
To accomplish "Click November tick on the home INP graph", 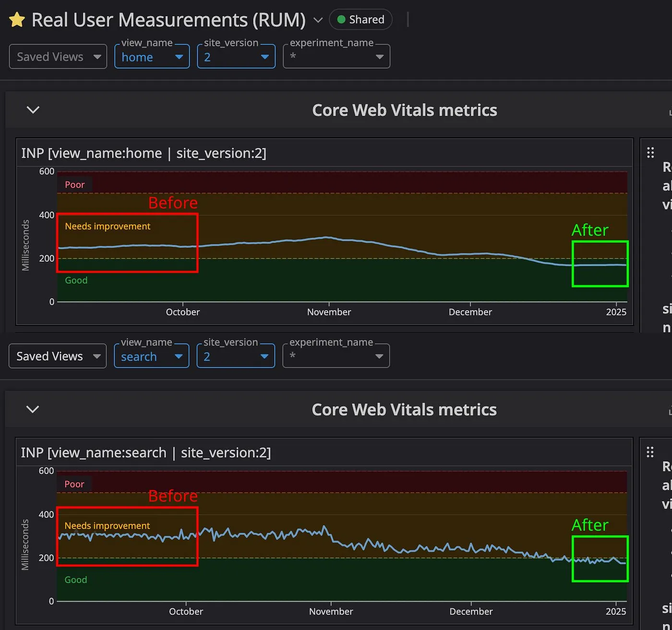I will (x=329, y=312).
